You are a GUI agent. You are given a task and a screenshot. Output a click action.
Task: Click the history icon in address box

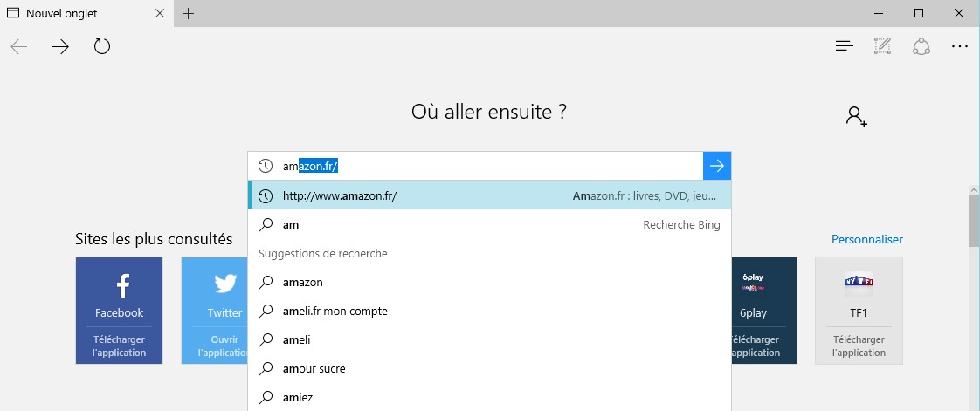tap(265, 166)
